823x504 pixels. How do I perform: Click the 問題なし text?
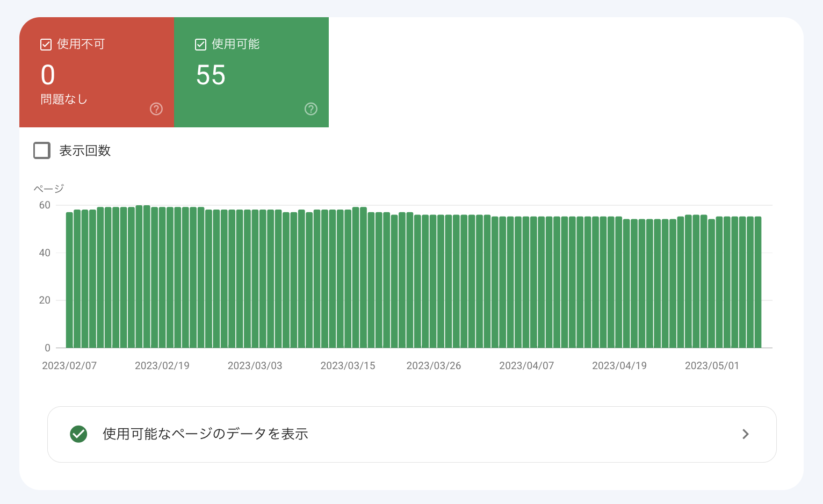[64, 99]
